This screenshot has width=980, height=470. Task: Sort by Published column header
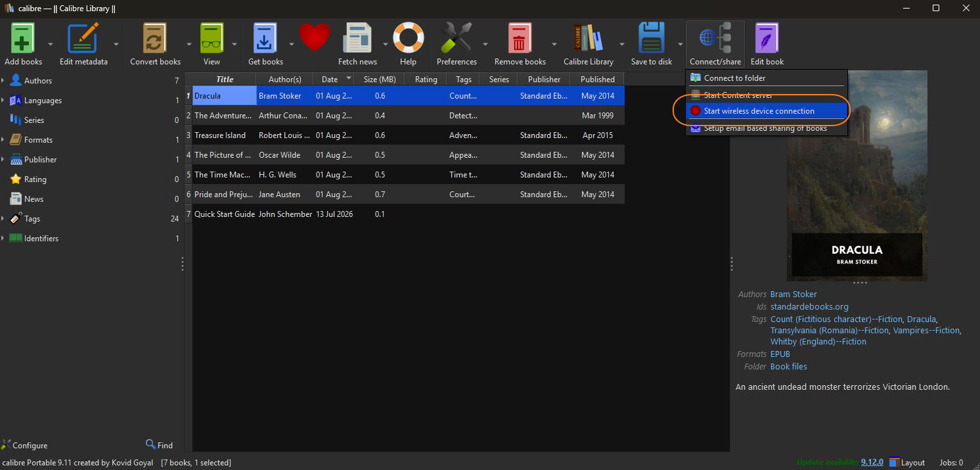598,79
